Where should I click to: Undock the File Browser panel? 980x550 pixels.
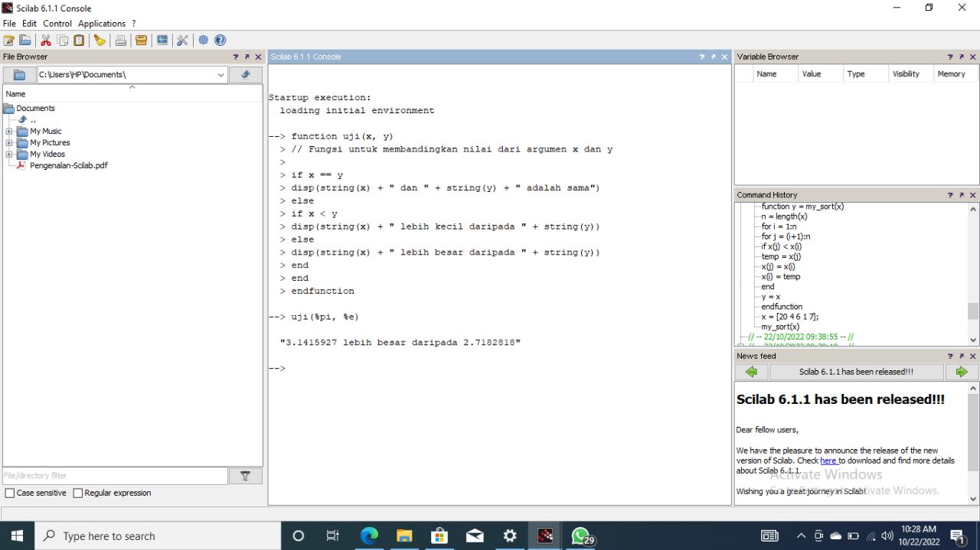(247, 57)
